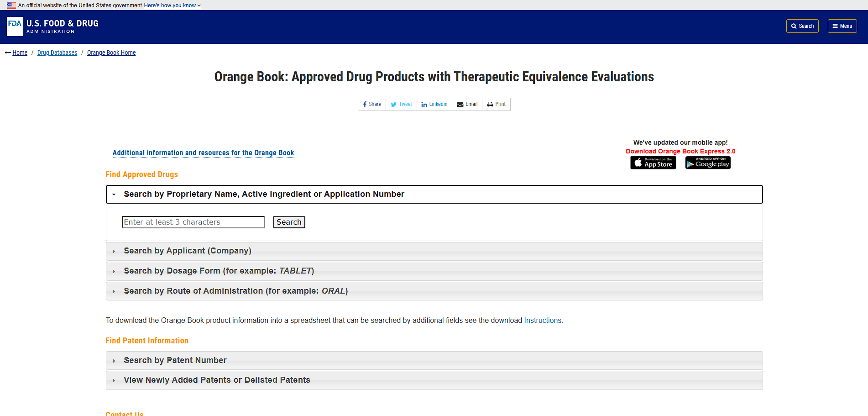Viewport: 868px width, 416px height.
Task: Expand Search by Dosage Form section
Action: (219, 271)
